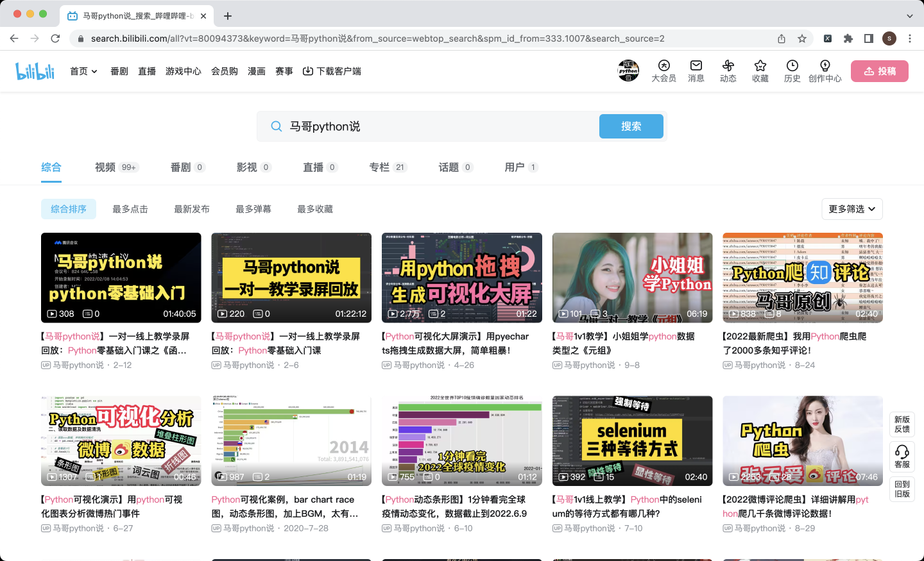Screen dimensions: 924x561
Task: Open the 历史 history clock icon
Action: coord(792,65)
